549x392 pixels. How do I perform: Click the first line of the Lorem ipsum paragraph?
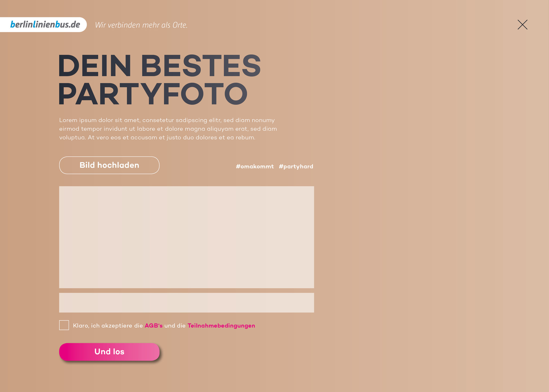coord(167,120)
